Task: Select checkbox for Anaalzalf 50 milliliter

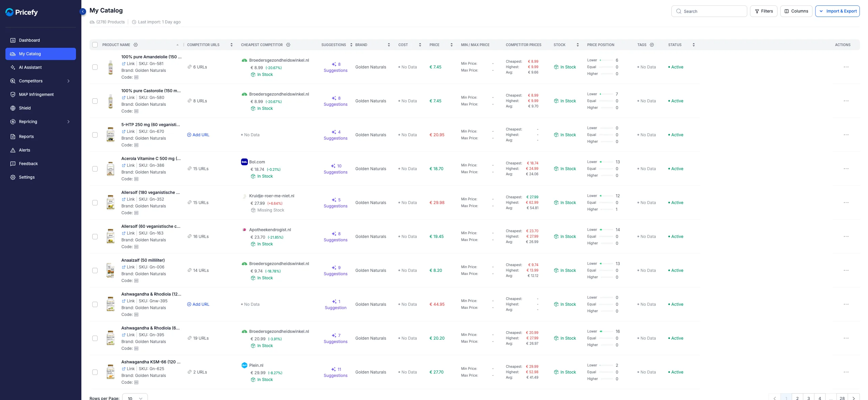Action: coord(95,271)
